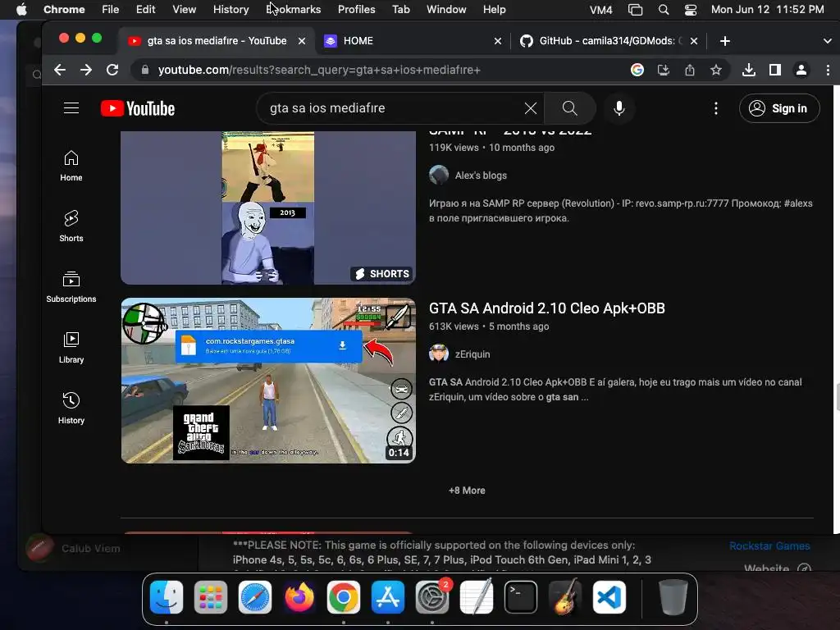The height and width of the screenshot is (630, 840).
Task: Share this page icon in address bar
Action: click(x=689, y=70)
